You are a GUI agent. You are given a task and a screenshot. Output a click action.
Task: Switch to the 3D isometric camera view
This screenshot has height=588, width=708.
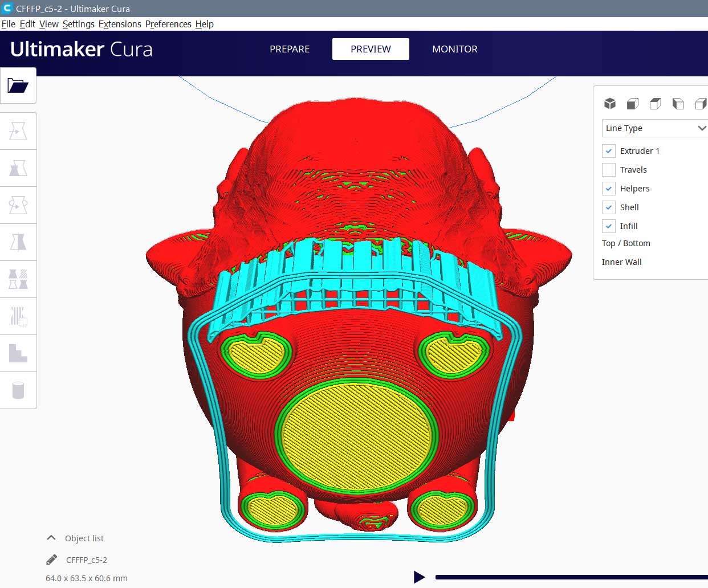610,103
